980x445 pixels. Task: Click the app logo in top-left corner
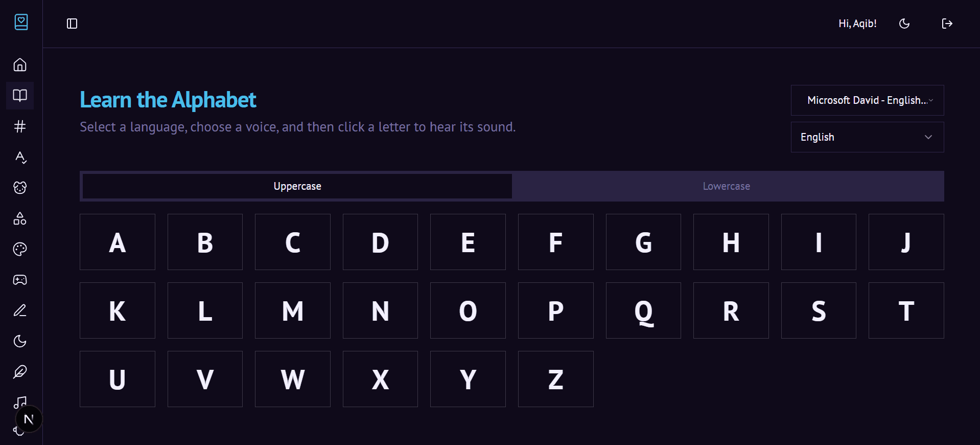[x=21, y=22]
